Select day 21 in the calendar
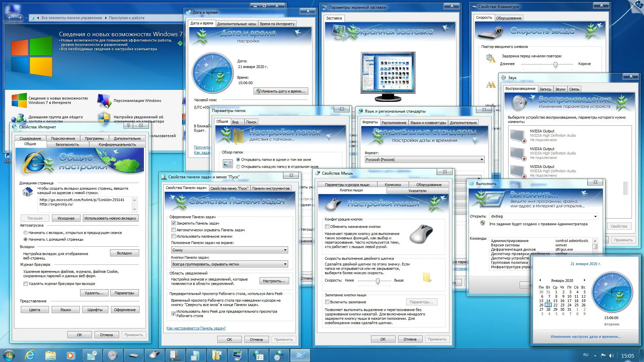 coord(548,305)
